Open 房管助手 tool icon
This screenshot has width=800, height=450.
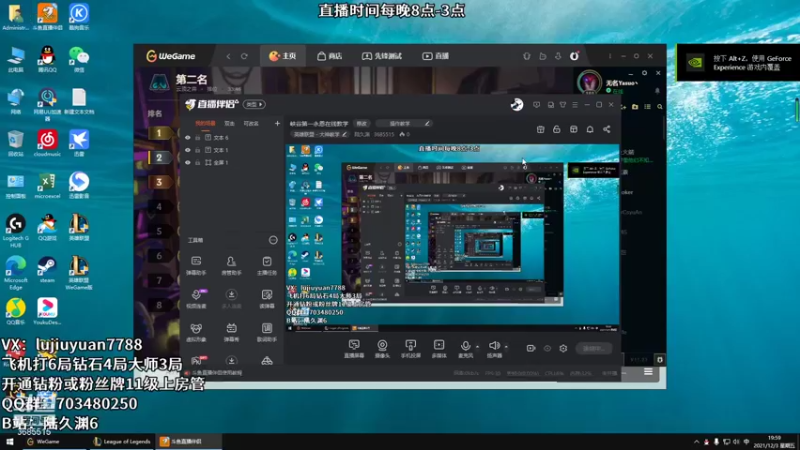coord(231,266)
